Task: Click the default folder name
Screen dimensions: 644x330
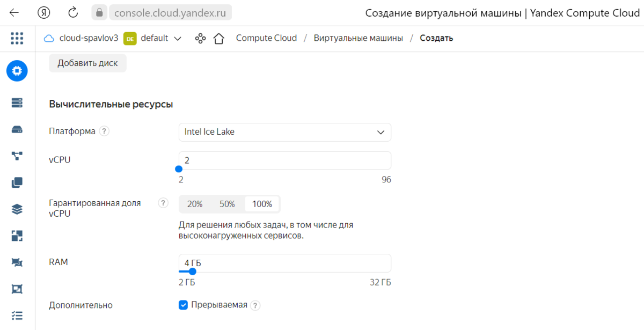Action: point(155,38)
